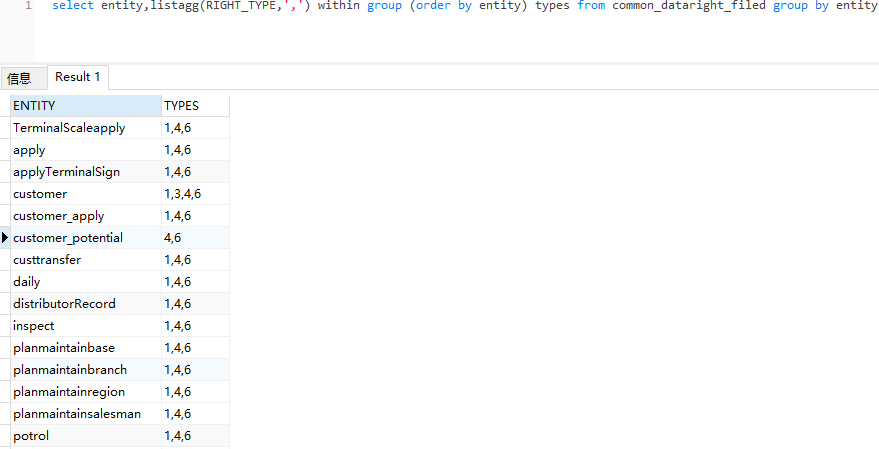Click the types value in custtransfer row
The height and width of the screenshot is (449, 879).
(x=195, y=260)
